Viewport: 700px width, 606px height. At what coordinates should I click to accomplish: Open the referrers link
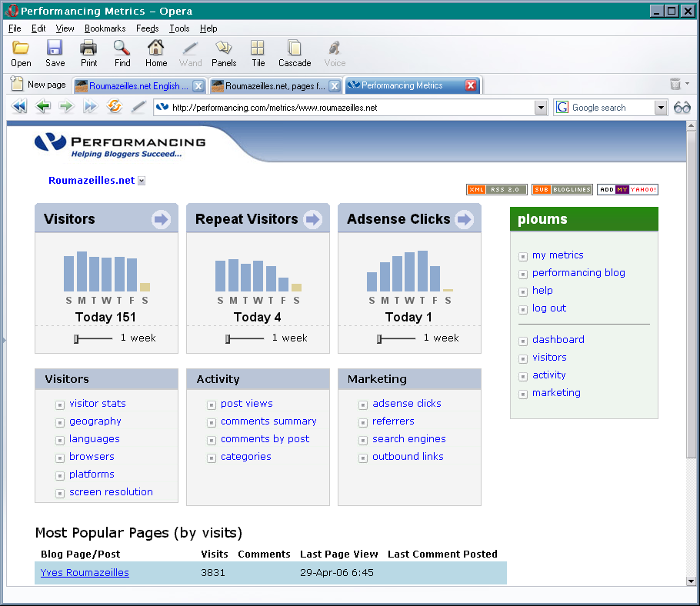click(x=393, y=421)
